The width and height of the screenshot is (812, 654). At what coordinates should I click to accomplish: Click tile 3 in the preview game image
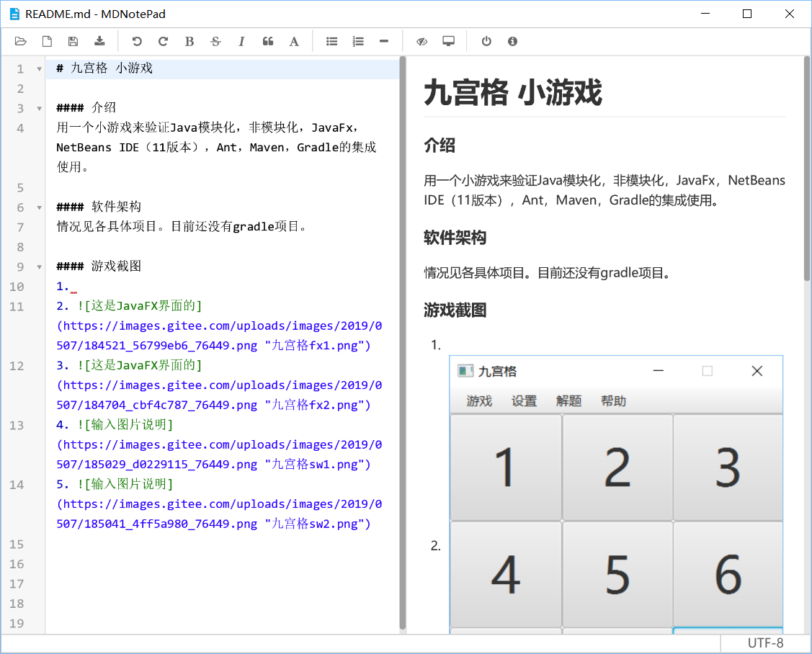coord(728,467)
